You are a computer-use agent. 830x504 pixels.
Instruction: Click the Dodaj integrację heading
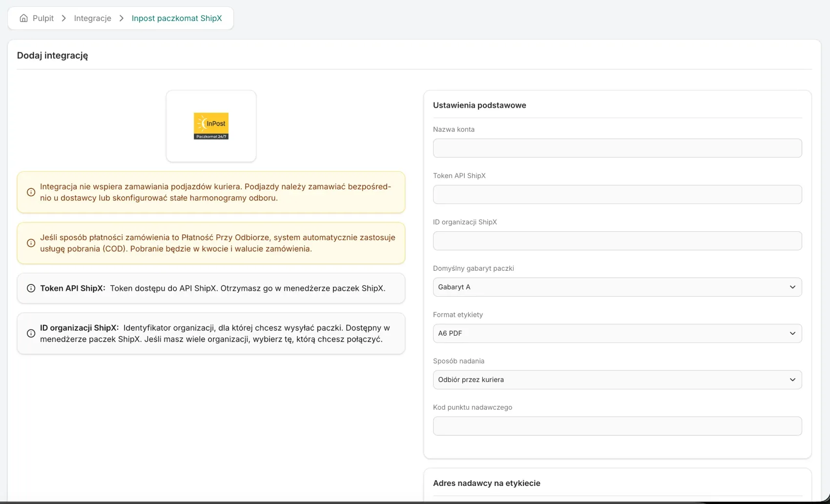pos(52,56)
